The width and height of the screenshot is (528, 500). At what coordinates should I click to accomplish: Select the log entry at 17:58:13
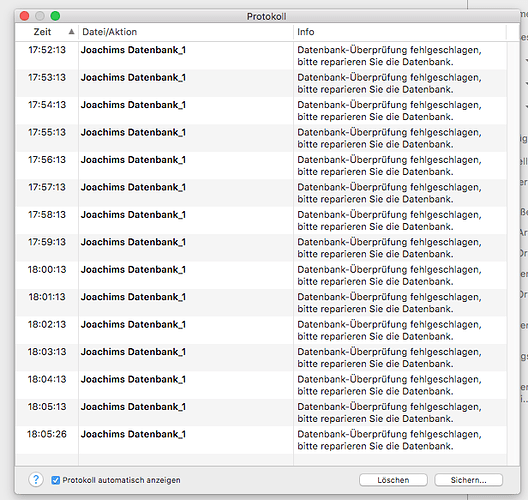[261, 221]
